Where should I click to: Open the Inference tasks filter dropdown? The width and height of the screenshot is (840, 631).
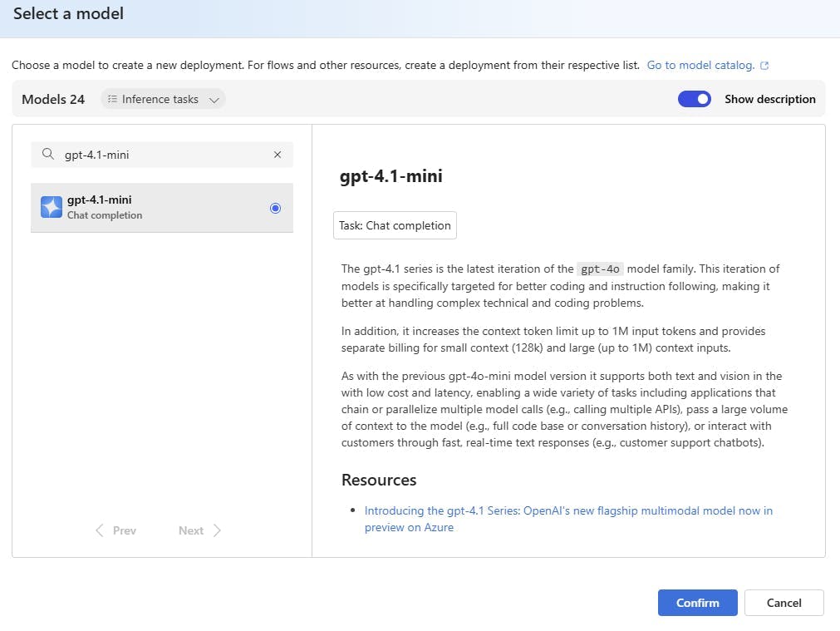pos(163,99)
